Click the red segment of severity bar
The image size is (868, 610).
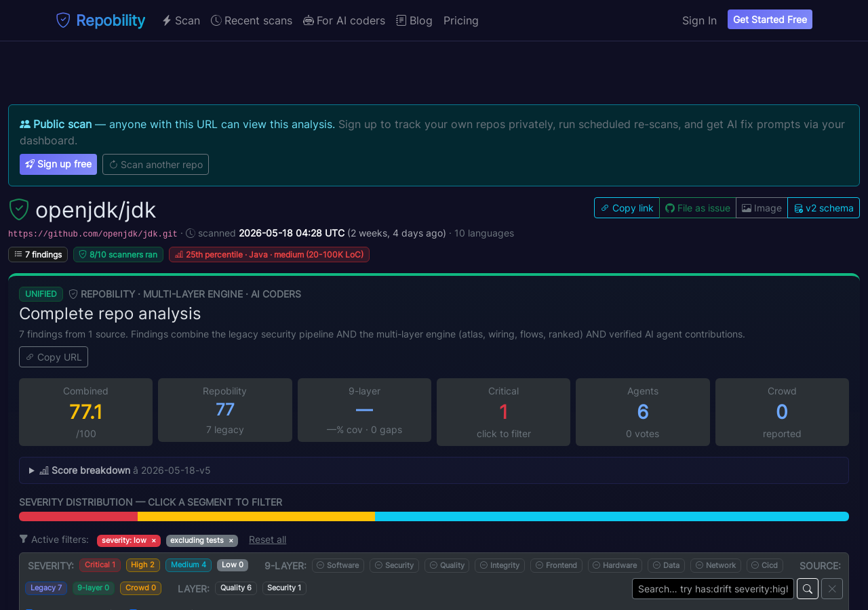78,516
